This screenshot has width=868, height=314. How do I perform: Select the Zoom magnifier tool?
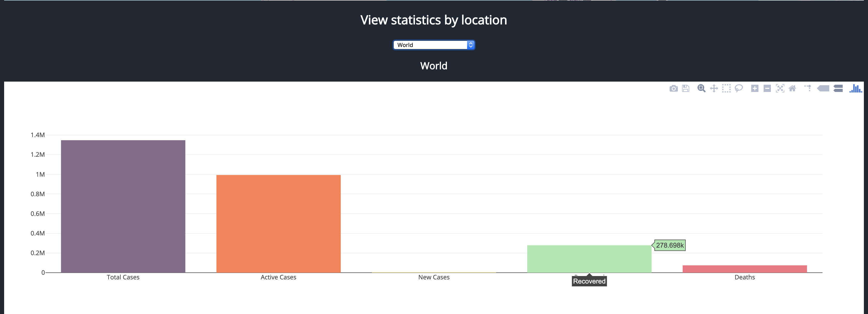[701, 89]
